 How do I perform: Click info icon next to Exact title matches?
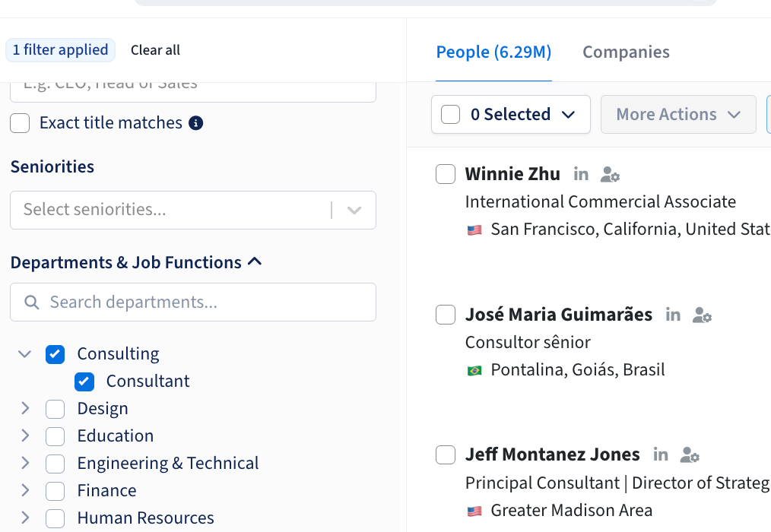click(195, 123)
